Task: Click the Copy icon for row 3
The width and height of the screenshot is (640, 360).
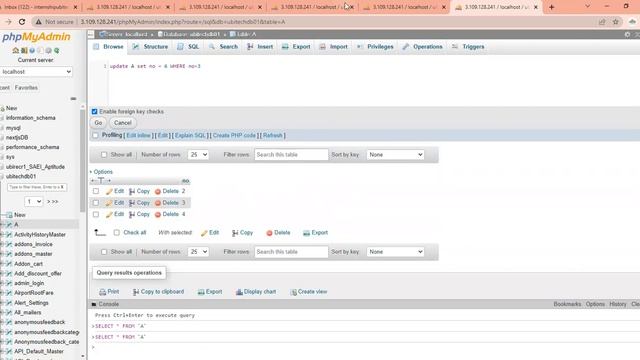Action: pos(132,203)
